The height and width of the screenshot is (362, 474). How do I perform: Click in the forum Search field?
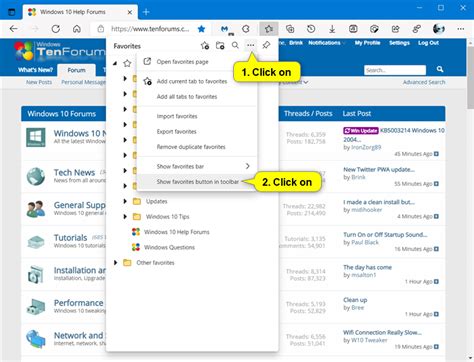point(395,70)
